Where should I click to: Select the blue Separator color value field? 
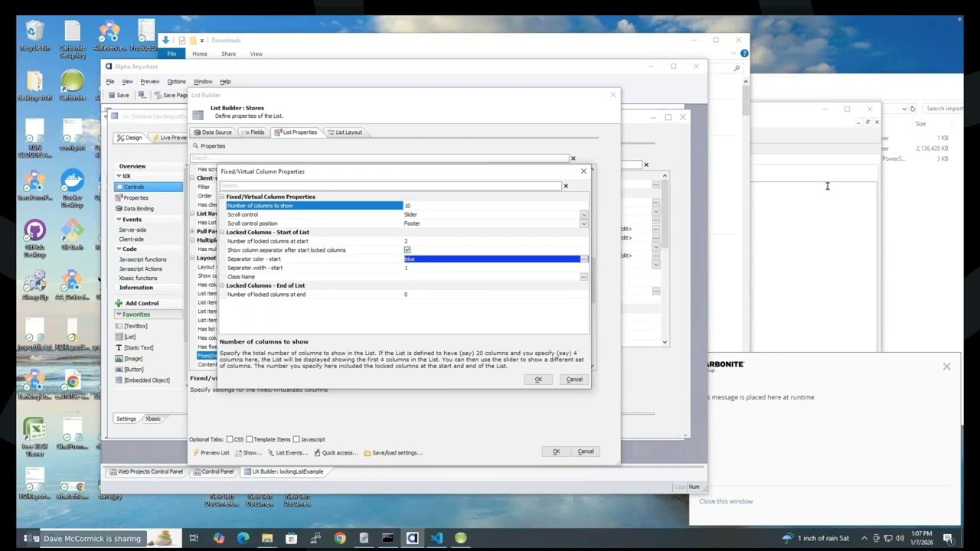pos(492,259)
